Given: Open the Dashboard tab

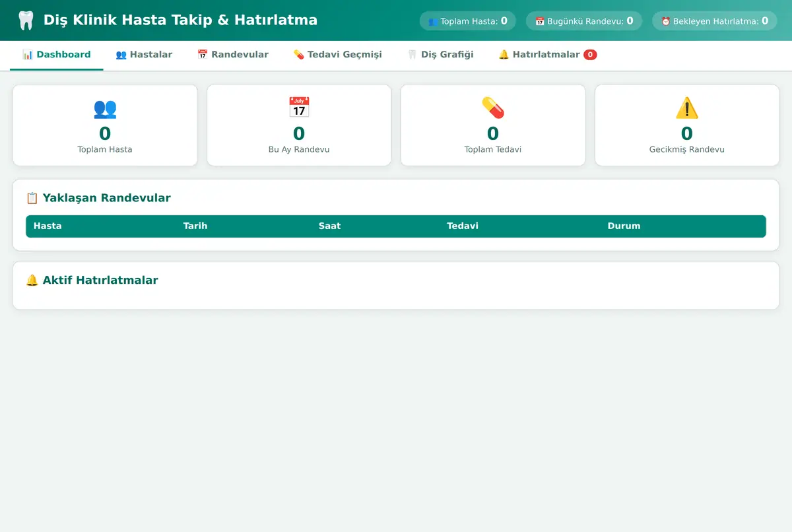Looking at the screenshot, I should [57, 55].
